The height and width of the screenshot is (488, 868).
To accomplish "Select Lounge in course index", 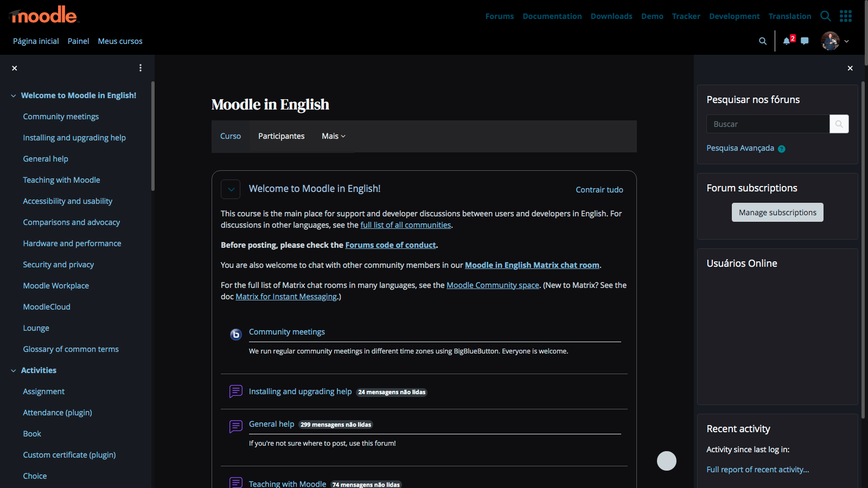I will (x=36, y=328).
